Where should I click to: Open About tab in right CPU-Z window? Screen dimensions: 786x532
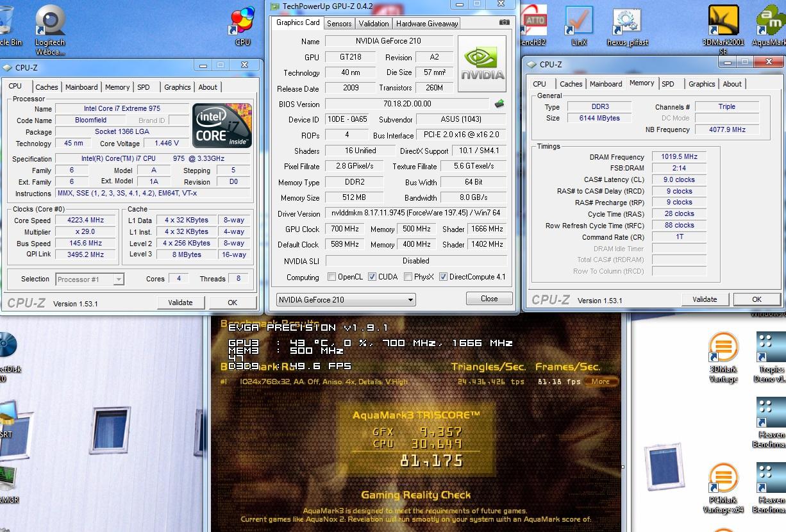[x=732, y=84]
